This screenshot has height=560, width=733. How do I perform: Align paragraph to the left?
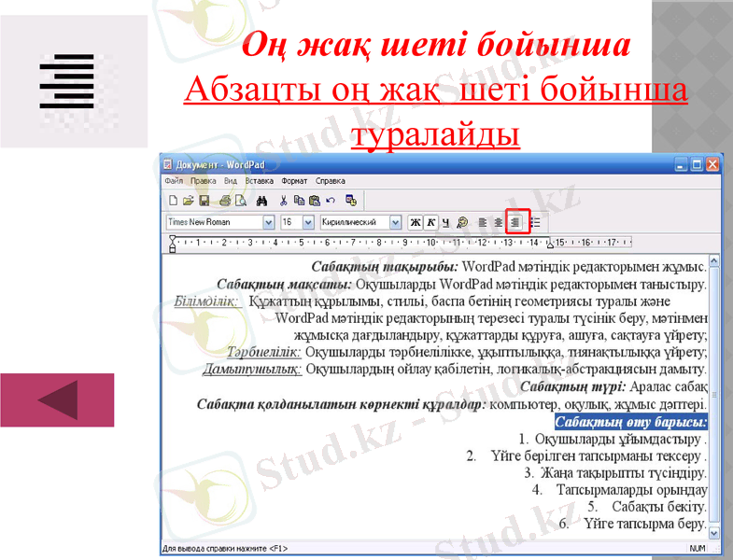coord(483,222)
